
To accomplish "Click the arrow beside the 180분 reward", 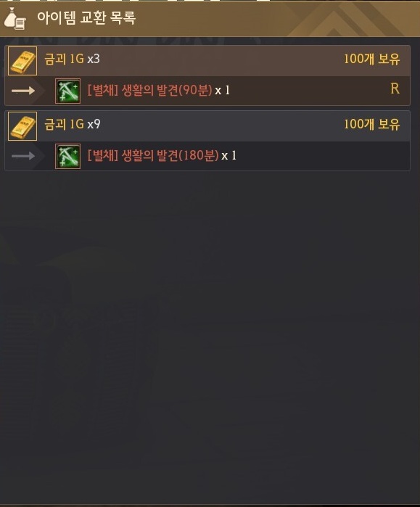I will click(x=23, y=156).
